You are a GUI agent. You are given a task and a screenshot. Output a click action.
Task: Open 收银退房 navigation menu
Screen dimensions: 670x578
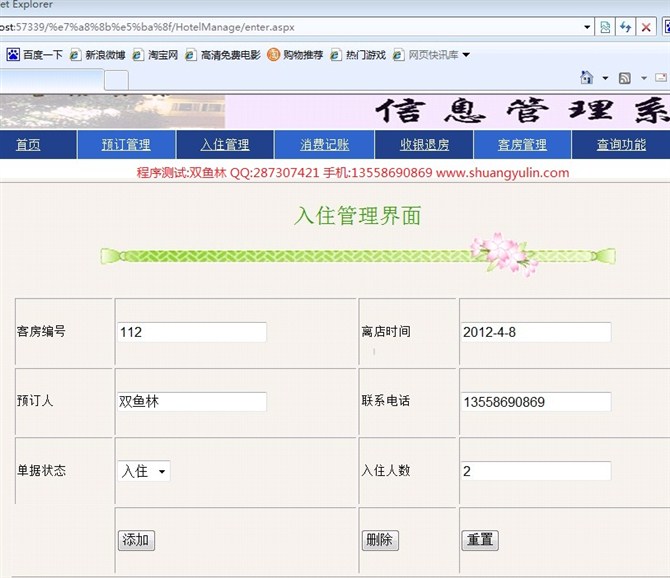pyautogui.click(x=424, y=145)
